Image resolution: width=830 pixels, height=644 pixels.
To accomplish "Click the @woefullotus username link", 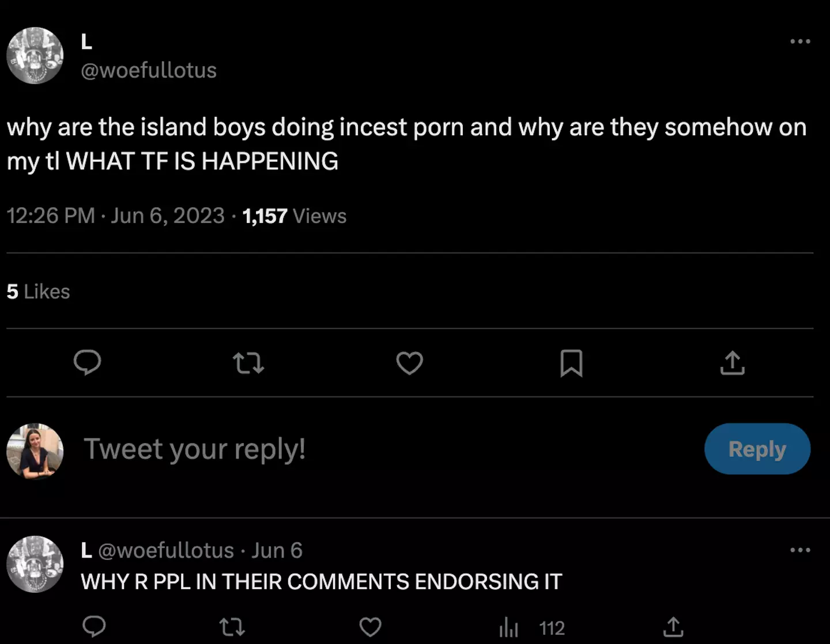I will 149,70.
